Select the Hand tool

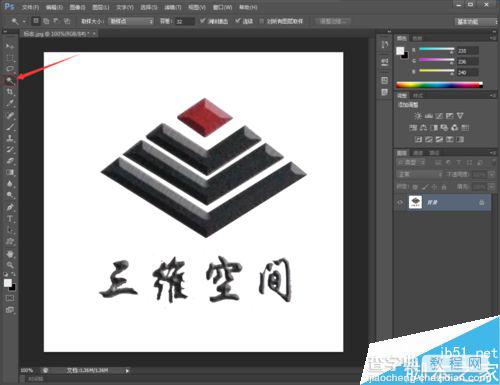pos(10,254)
